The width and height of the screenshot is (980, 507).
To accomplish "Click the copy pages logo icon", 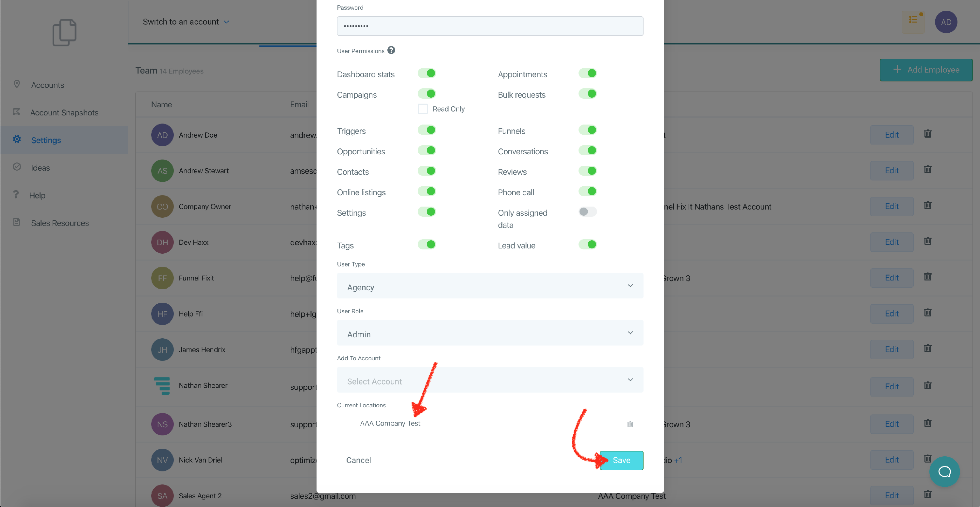I will 64,32.
